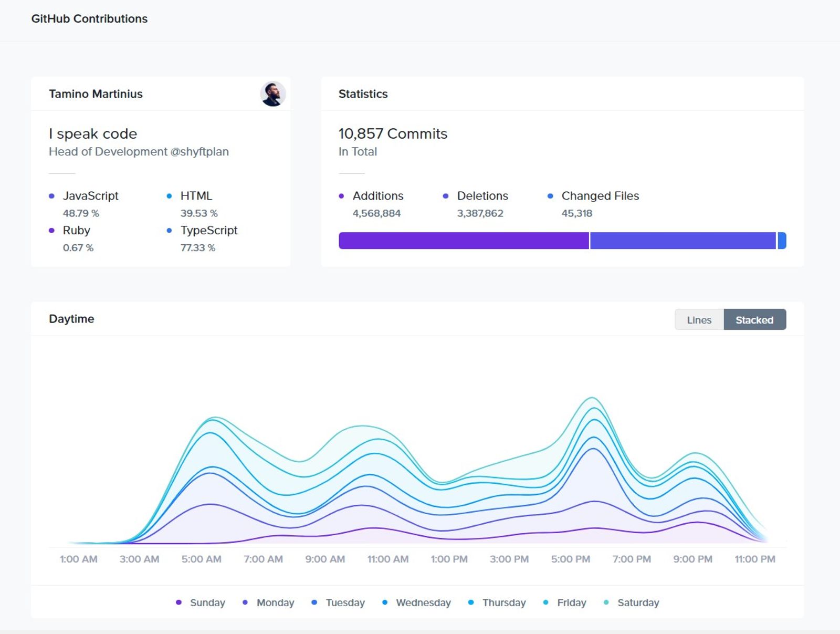
Task: Click the 45,318 changed files value
Action: [x=576, y=213]
